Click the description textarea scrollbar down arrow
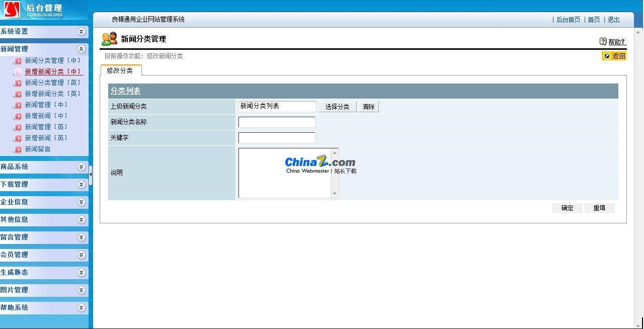Image resolution: width=644 pixels, height=329 pixels. click(x=335, y=194)
